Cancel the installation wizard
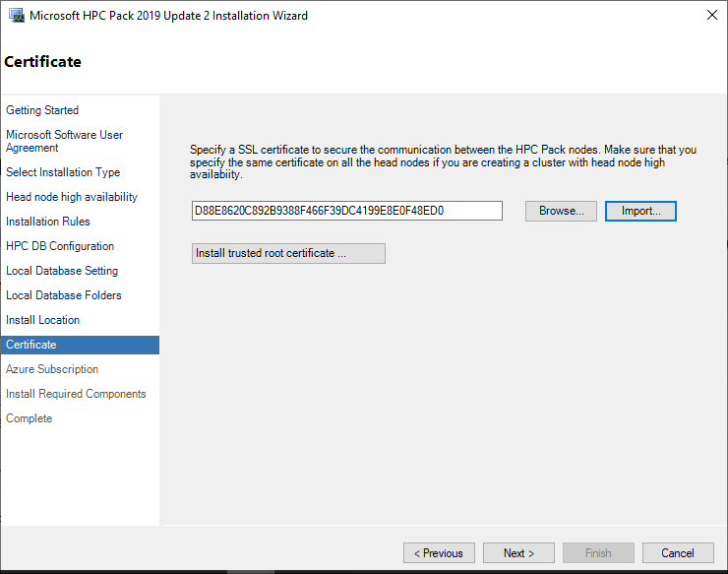The width and height of the screenshot is (728, 574). point(678,553)
